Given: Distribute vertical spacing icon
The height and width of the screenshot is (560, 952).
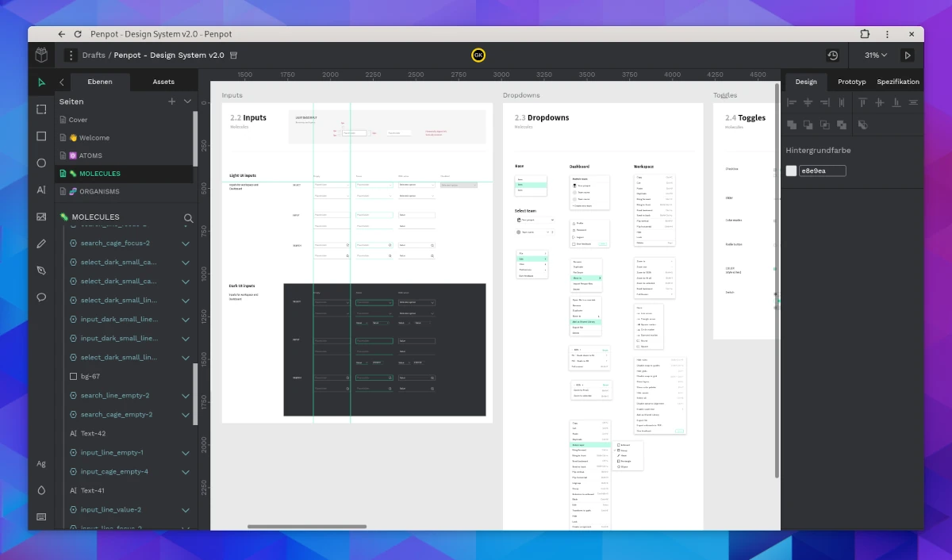Looking at the screenshot, I should [913, 102].
